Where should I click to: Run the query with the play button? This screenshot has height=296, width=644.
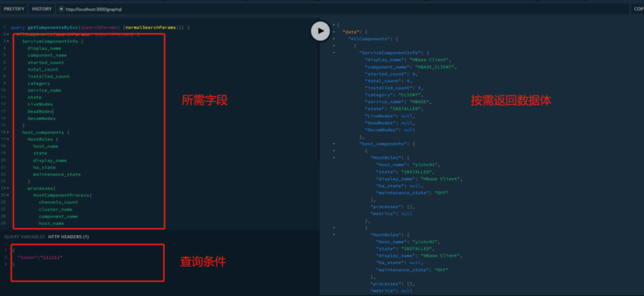pos(321,31)
